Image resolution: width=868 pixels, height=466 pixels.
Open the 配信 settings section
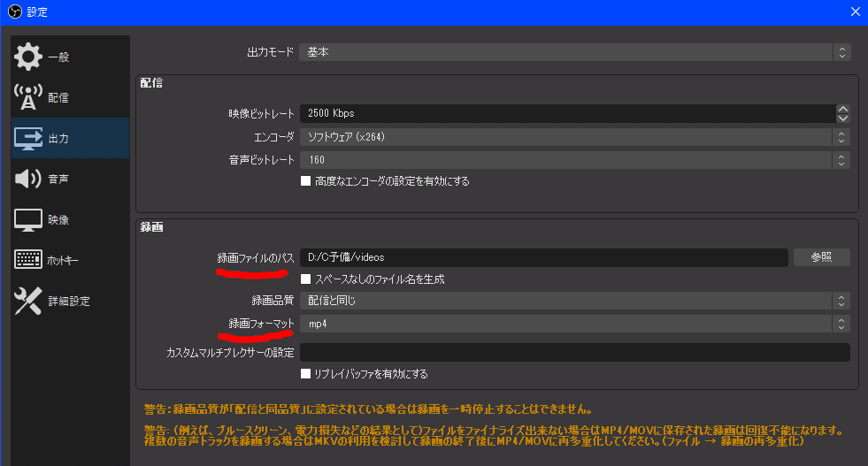(x=70, y=97)
